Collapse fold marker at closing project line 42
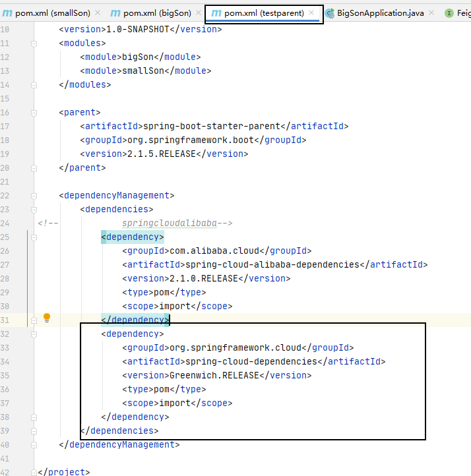This screenshot has height=476, width=471. pyautogui.click(x=34, y=473)
